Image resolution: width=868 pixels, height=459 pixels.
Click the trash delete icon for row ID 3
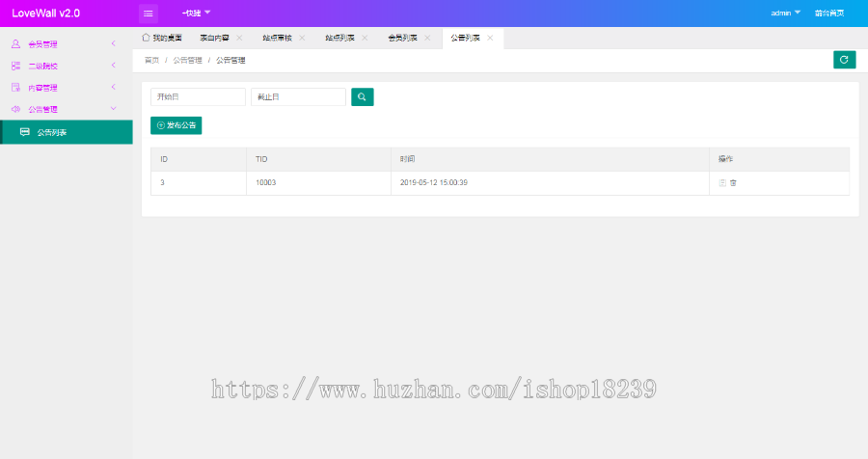[x=733, y=182]
